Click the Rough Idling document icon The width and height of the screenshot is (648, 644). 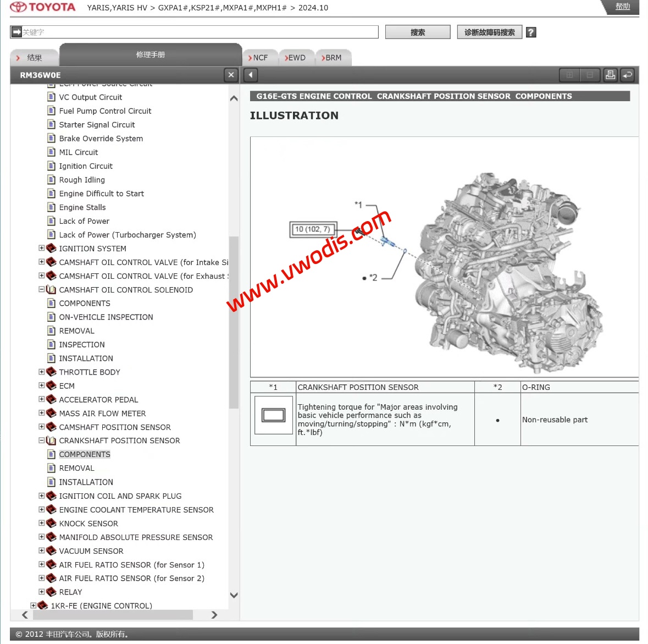(51, 180)
